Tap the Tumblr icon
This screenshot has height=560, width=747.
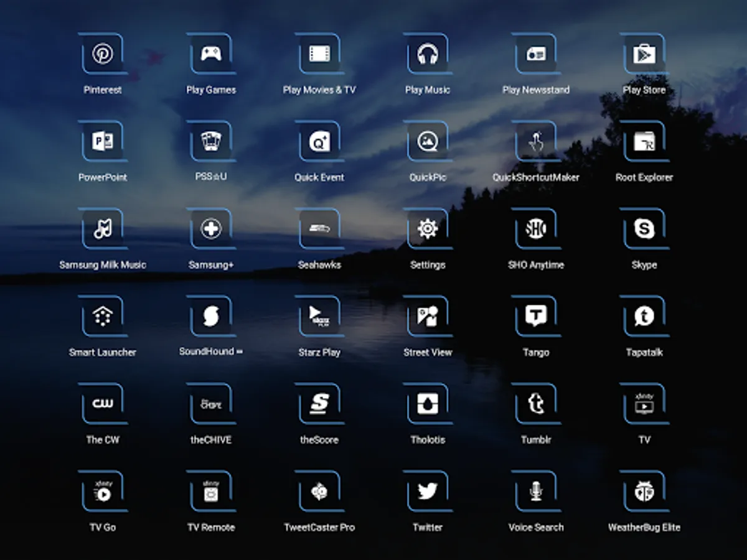pyautogui.click(x=536, y=404)
